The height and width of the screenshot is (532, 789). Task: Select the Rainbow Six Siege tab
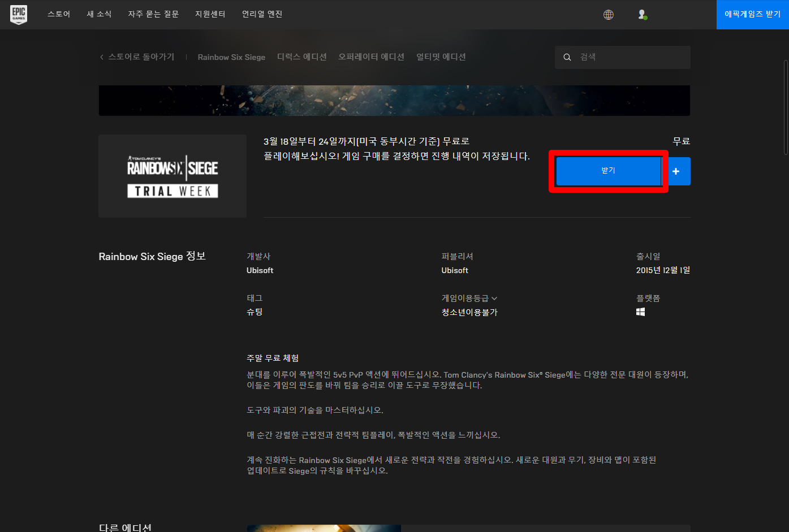point(231,57)
